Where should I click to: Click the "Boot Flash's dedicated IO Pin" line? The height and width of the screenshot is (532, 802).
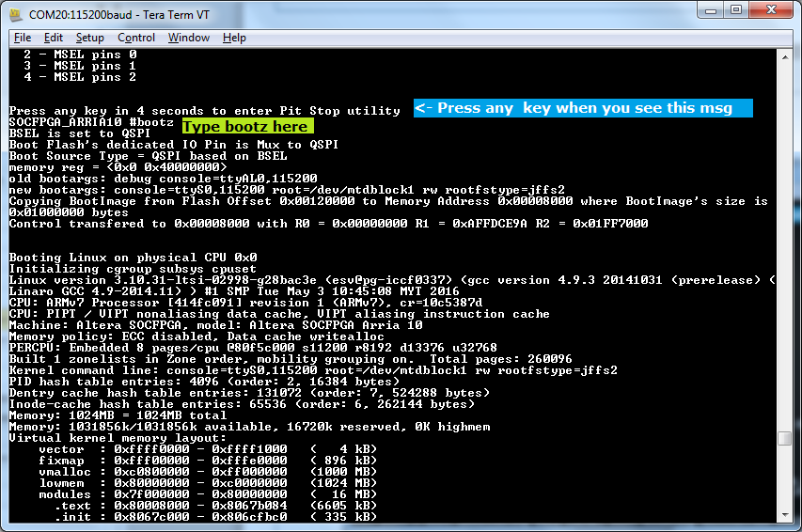tap(174, 145)
